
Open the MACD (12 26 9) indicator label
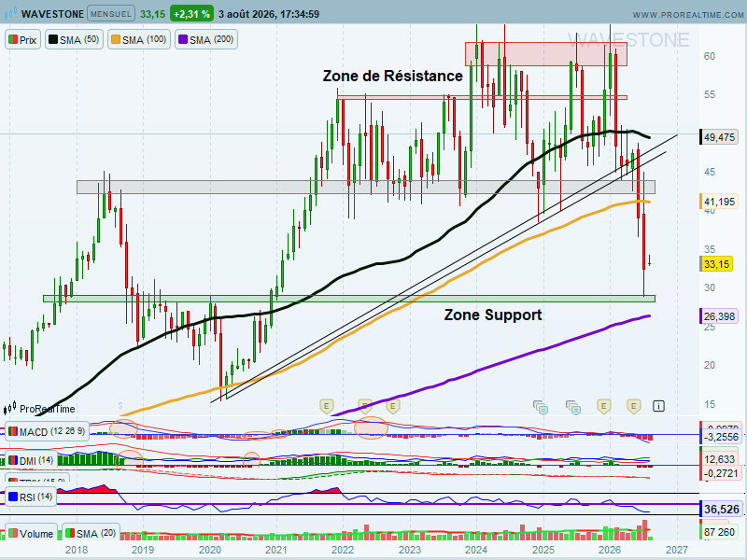[x=47, y=431]
